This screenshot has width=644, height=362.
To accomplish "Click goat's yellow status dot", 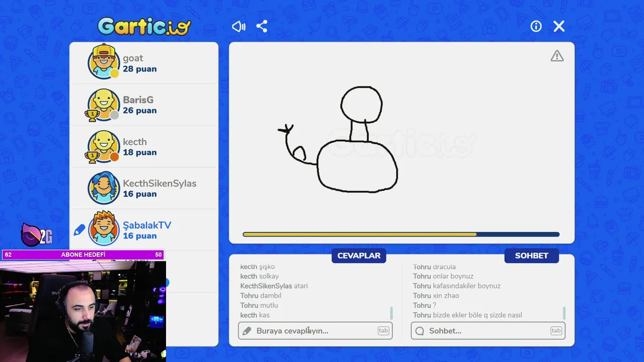I will point(114,73).
